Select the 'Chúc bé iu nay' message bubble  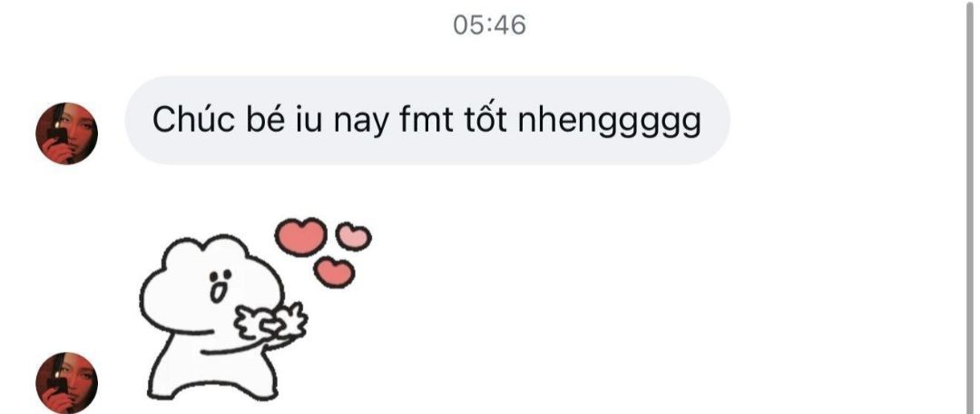coord(427,120)
